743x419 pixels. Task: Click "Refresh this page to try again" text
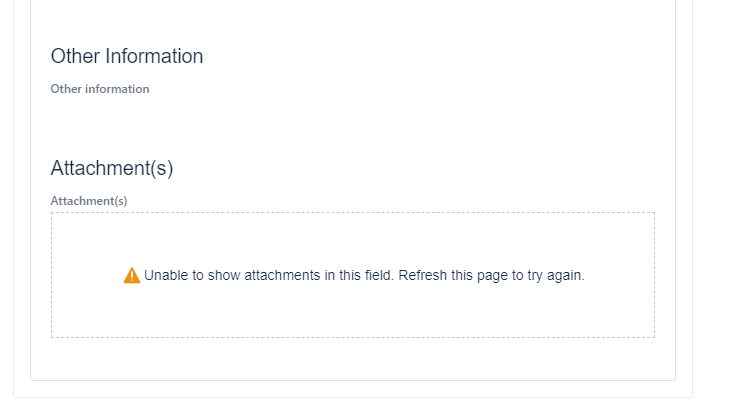click(x=491, y=275)
